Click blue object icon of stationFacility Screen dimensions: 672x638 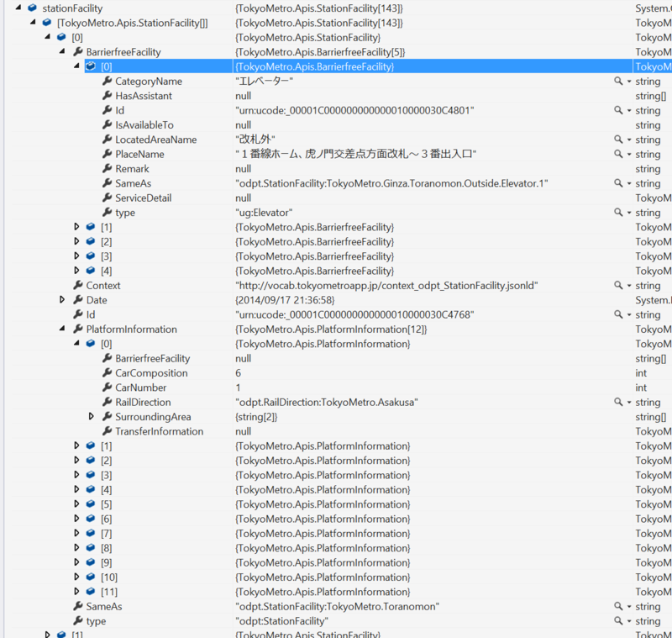[32, 8]
